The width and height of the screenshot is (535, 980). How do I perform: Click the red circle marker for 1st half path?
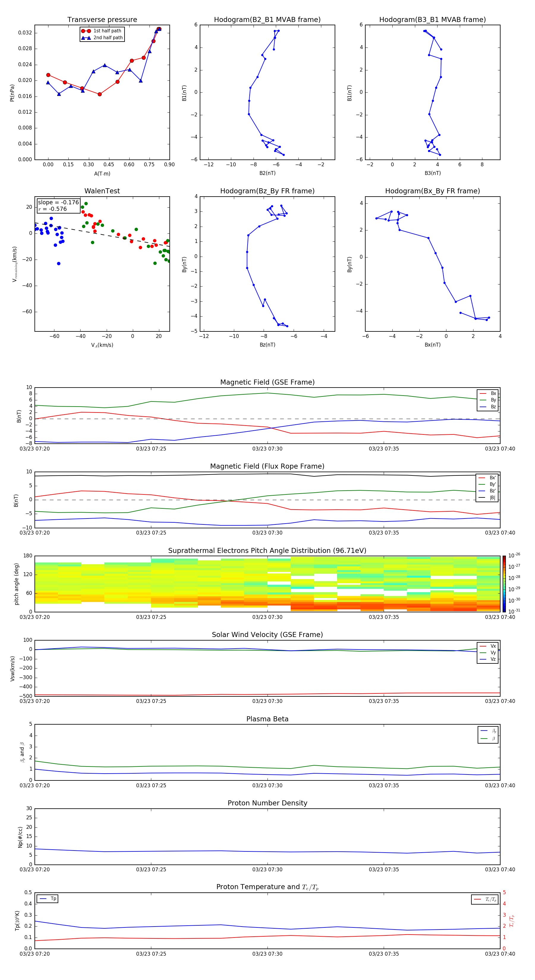86,31
